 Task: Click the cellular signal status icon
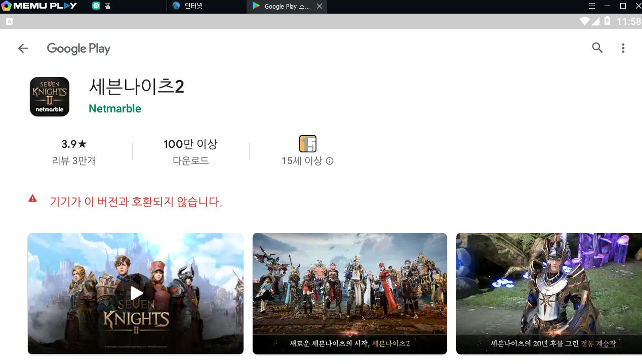[596, 21]
